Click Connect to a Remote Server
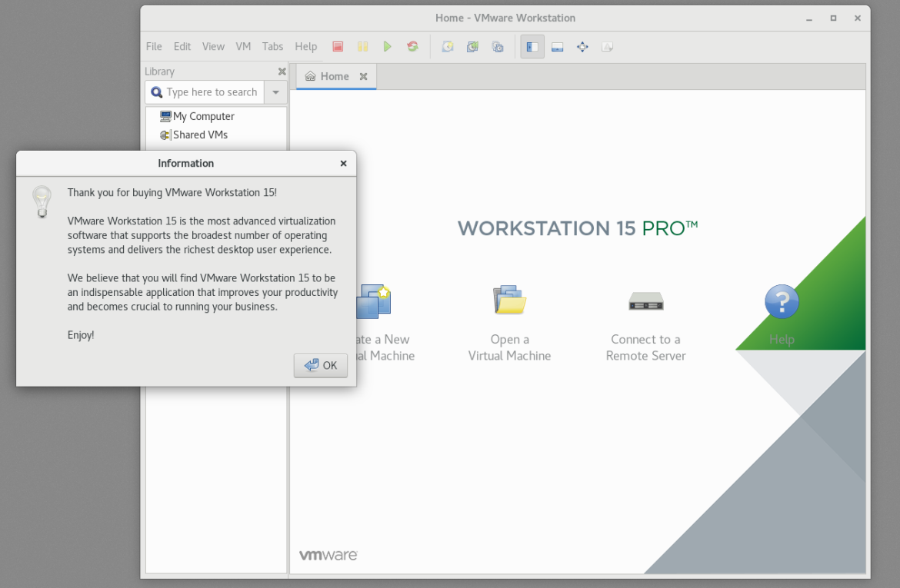 tap(645, 323)
